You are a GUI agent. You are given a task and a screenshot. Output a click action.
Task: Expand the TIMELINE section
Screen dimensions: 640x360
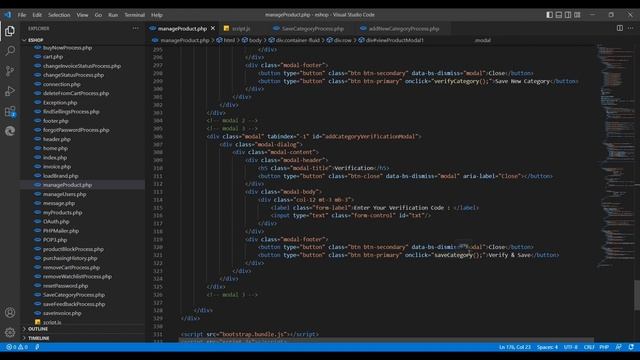(83, 338)
